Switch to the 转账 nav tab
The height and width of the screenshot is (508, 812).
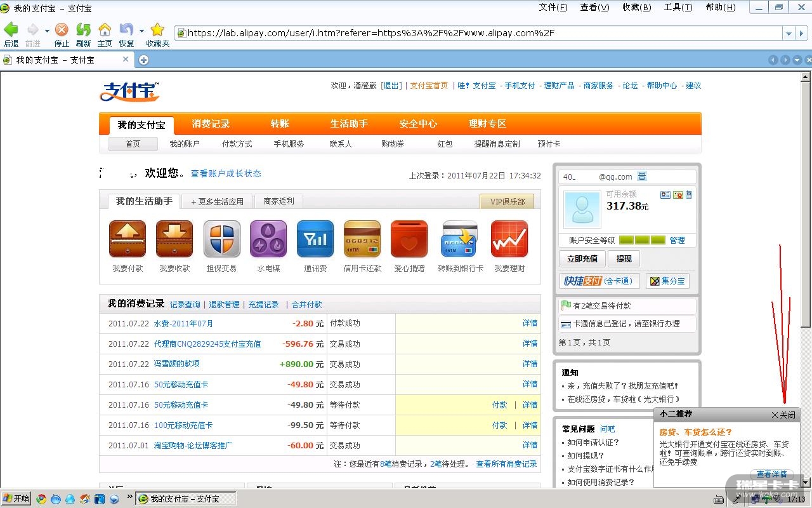[x=280, y=124]
